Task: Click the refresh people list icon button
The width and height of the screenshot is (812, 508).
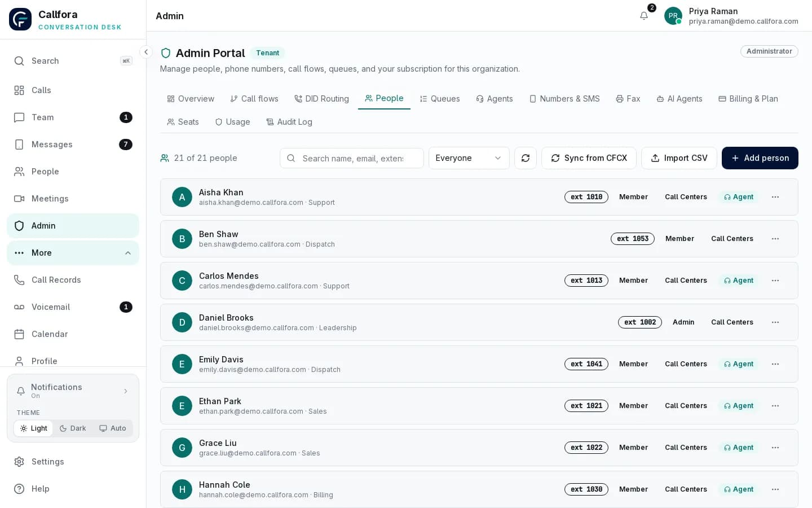Action: tap(526, 158)
